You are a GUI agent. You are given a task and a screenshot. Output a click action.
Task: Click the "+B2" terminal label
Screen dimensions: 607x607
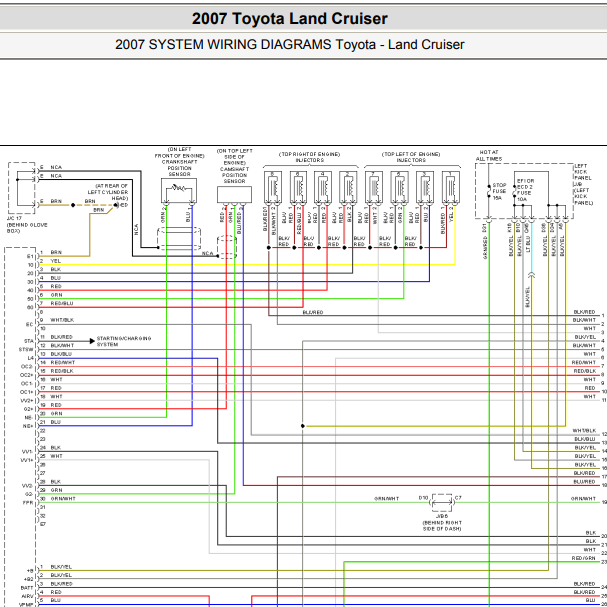(x=29, y=580)
